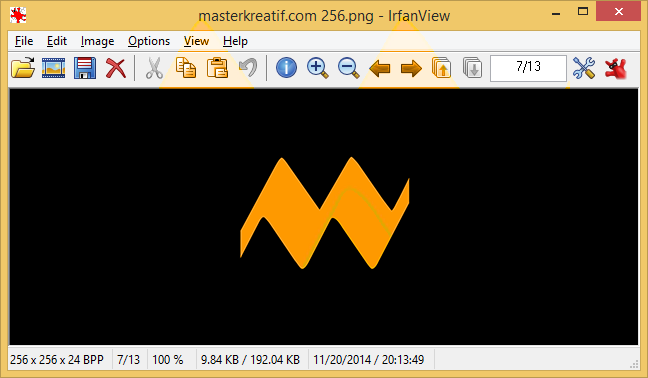Click the window resize grip in status bar

[634, 364]
